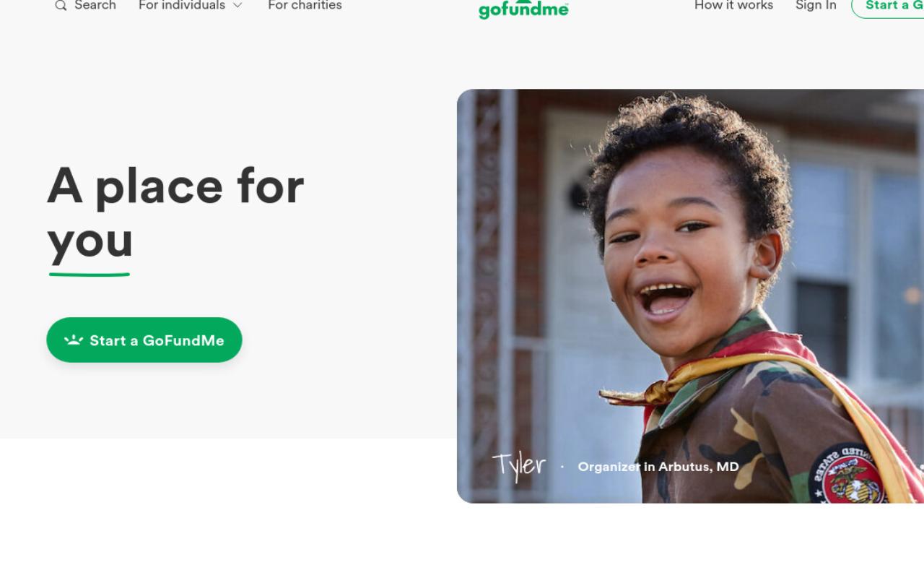Click the handwritten Tyler signature
This screenshot has width=924, height=578.
click(519, 465)
